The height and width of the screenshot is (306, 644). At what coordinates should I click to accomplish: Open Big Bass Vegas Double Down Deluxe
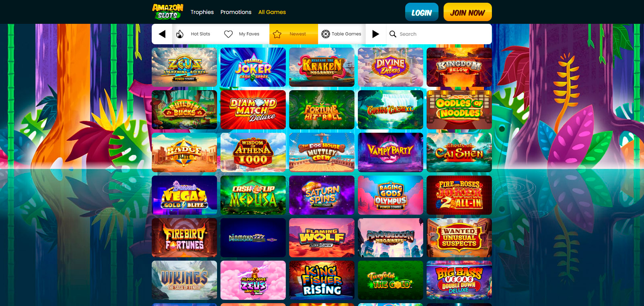pyautogui.click(x=459, y=280)
